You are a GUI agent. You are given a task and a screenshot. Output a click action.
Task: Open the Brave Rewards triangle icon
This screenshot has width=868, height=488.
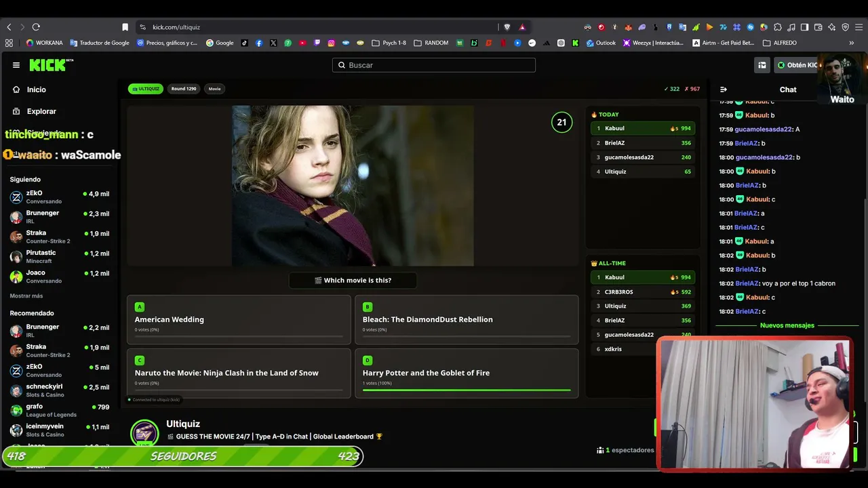522,27
